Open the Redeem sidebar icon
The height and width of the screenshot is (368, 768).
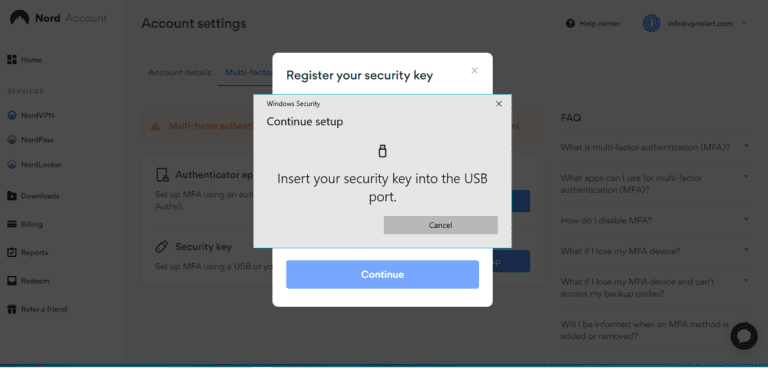click(x=12, y=281)
